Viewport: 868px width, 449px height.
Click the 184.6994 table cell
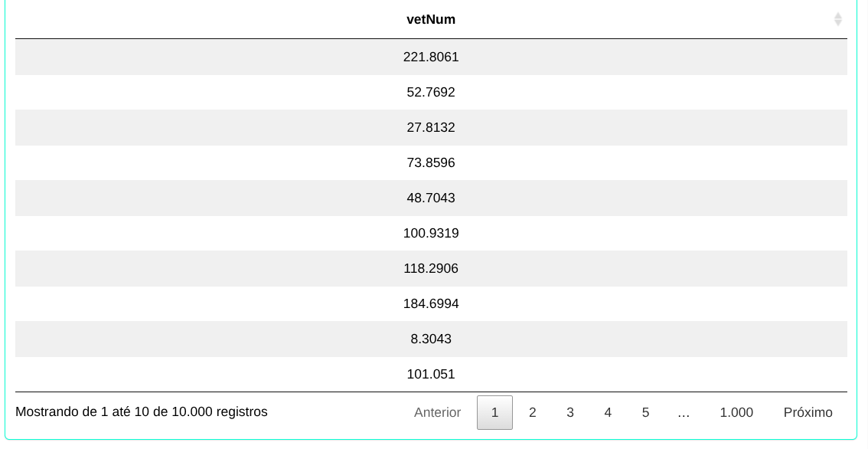(x=430, y=303)
